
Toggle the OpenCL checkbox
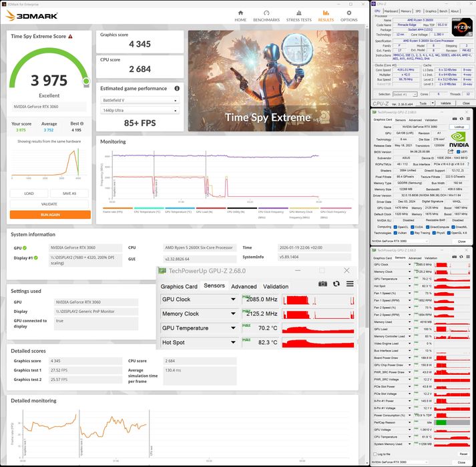tap(395, 227)
